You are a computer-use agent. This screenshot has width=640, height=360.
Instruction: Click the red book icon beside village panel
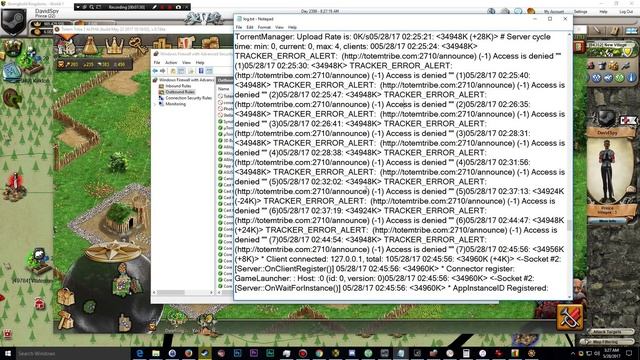pyautogui.click(x=579, y=47)
